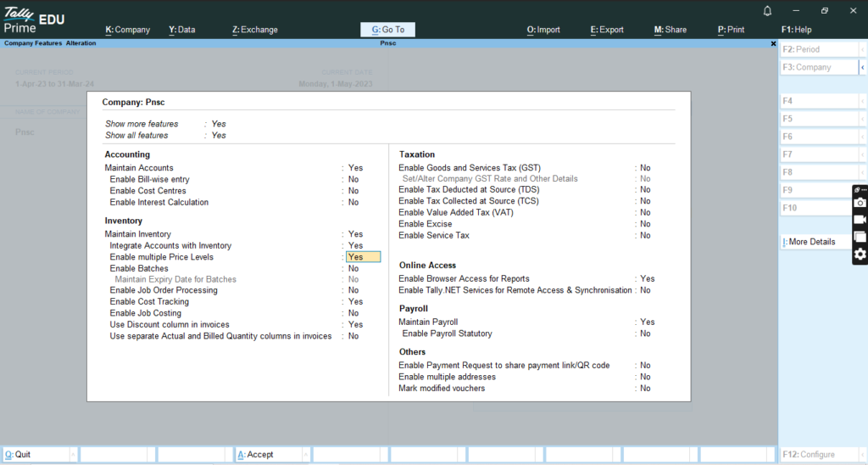Click Use Discount column in invoices label
The height and width of the screenshot is (465, 868).
tap(170, 325)
